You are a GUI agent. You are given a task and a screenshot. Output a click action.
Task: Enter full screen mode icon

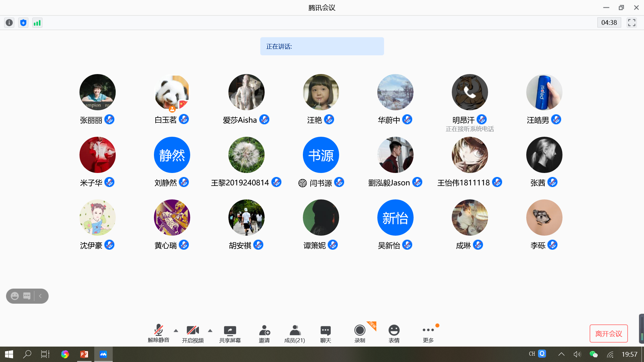coord(632,23)
